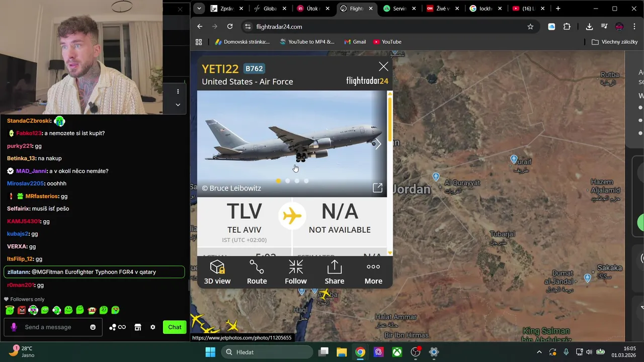Image resolution: width=644 pixels, height=362 pixels.
Task: Share this flight
Action: 335,272
